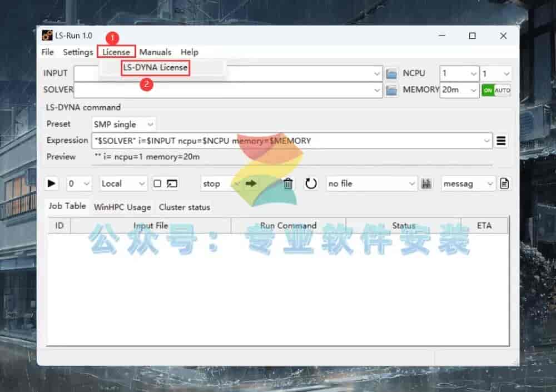Image resolution: width=556 pixels, height=392 pixels.
Task: Open the Preset SMP single dropdown
Action: pyautogui.click(x=123, y=124)
